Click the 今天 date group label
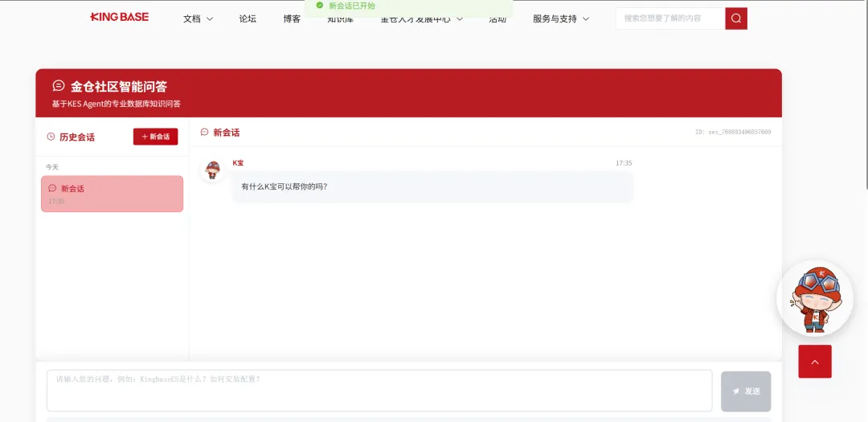 pyautogui.click(x=52, y=166)
